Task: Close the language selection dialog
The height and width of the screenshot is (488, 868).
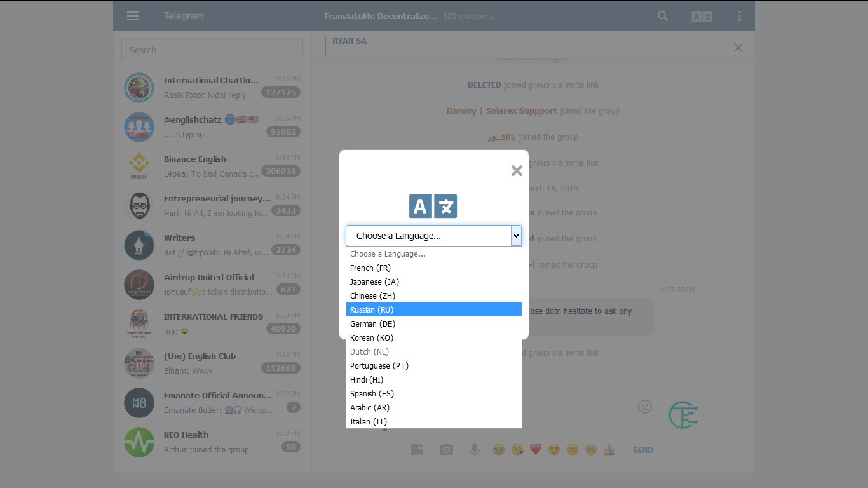Action: (517, 170)
